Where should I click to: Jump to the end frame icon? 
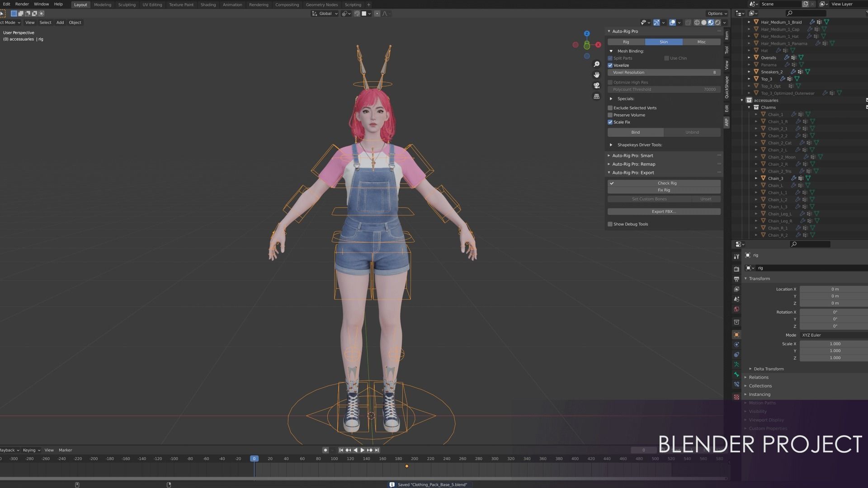(x=377, y=450)
